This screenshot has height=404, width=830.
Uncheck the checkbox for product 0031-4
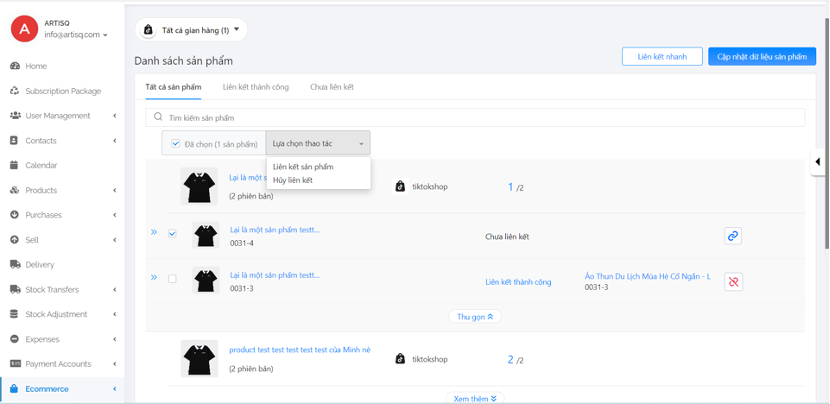point(172,234)
